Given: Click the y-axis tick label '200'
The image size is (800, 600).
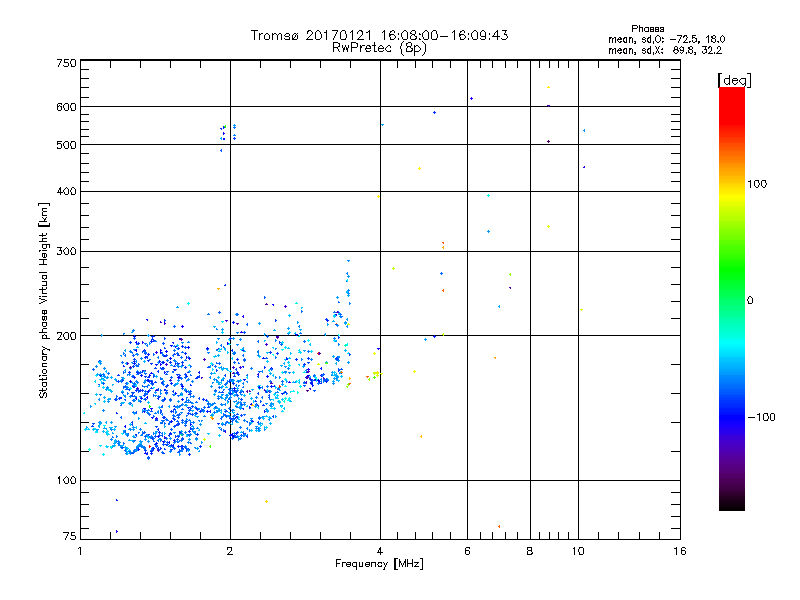Looking at the screenshot, I should coord(66,336).
